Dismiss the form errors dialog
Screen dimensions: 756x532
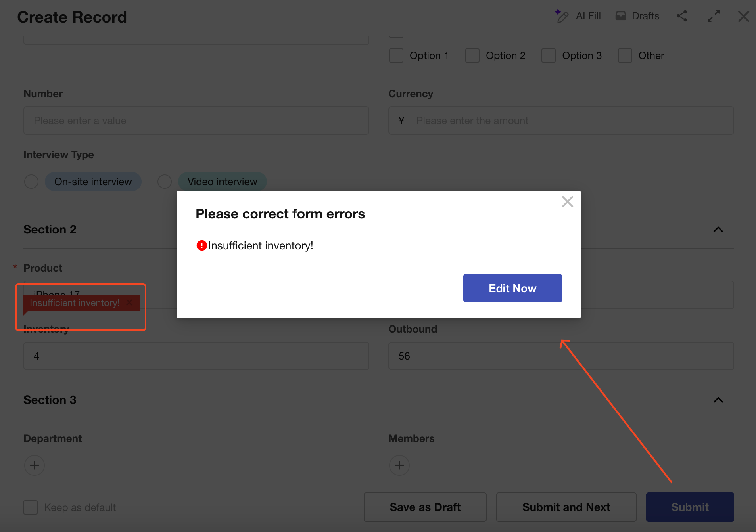[x=567, y=202]
